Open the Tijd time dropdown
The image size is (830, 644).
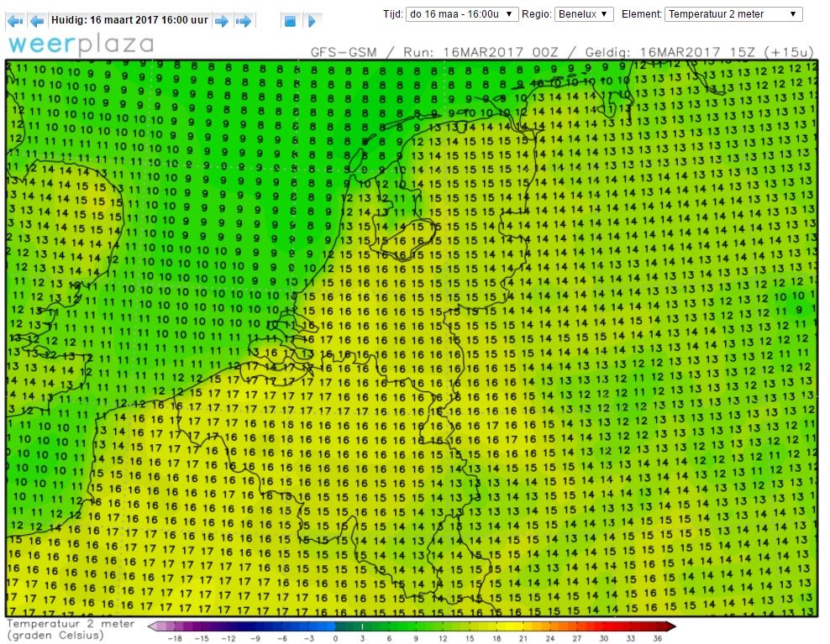coord(461,14)
